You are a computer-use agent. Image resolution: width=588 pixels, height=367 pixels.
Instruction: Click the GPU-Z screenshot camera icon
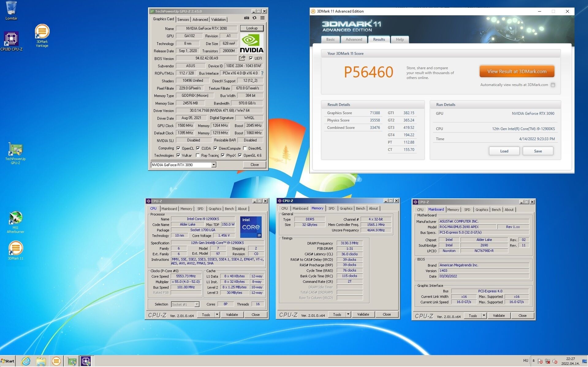click(247, 18)
